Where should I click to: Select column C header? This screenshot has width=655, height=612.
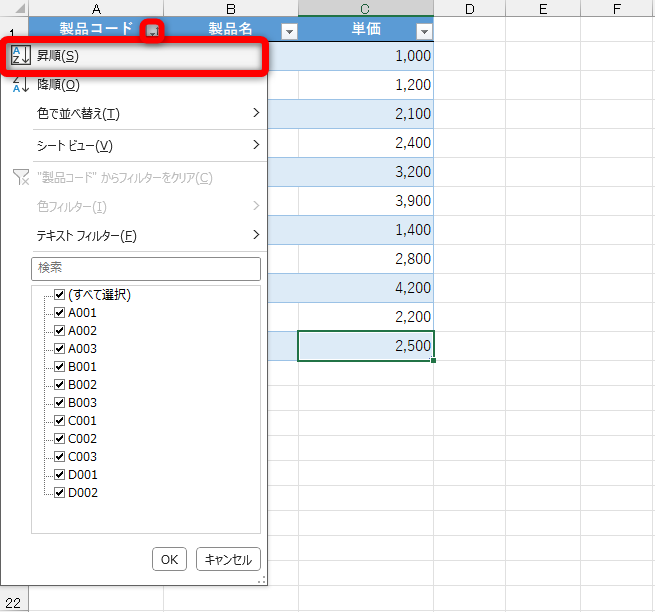[x=366, y=8]
